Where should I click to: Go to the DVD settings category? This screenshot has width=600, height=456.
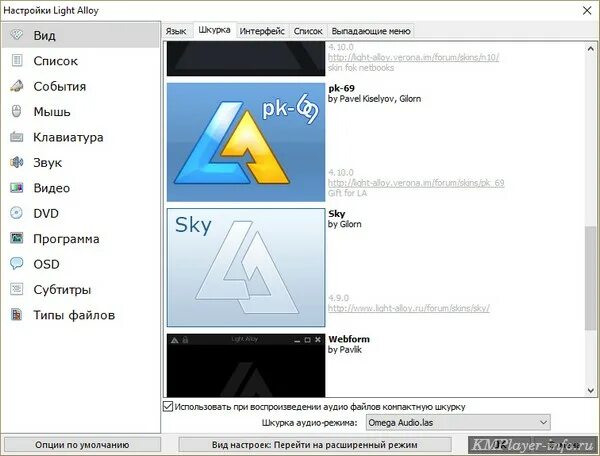(80, 213)
